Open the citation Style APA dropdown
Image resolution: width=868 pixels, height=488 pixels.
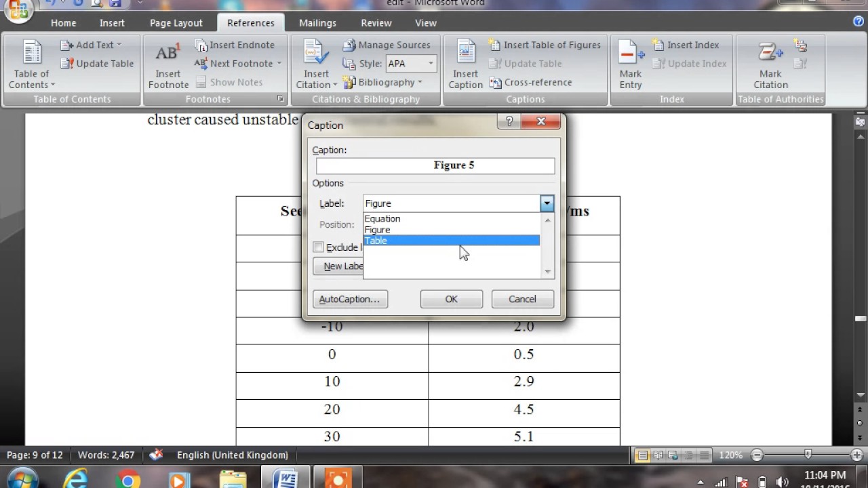pos(430,63)
